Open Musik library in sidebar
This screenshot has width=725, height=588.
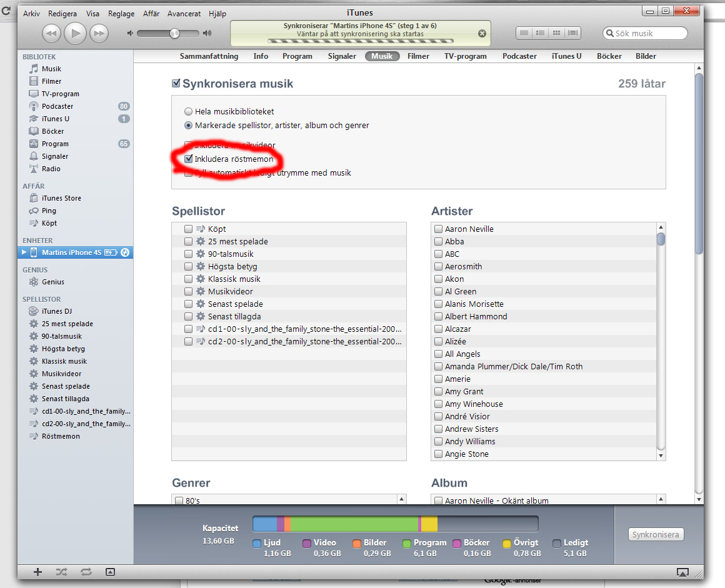click(x=51, y=69)
